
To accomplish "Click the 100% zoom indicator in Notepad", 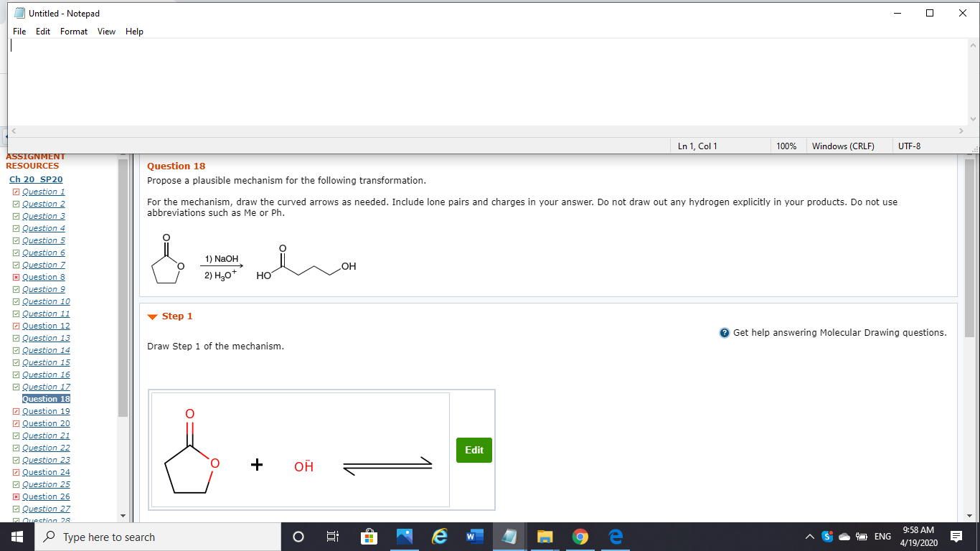I will 786,146.
